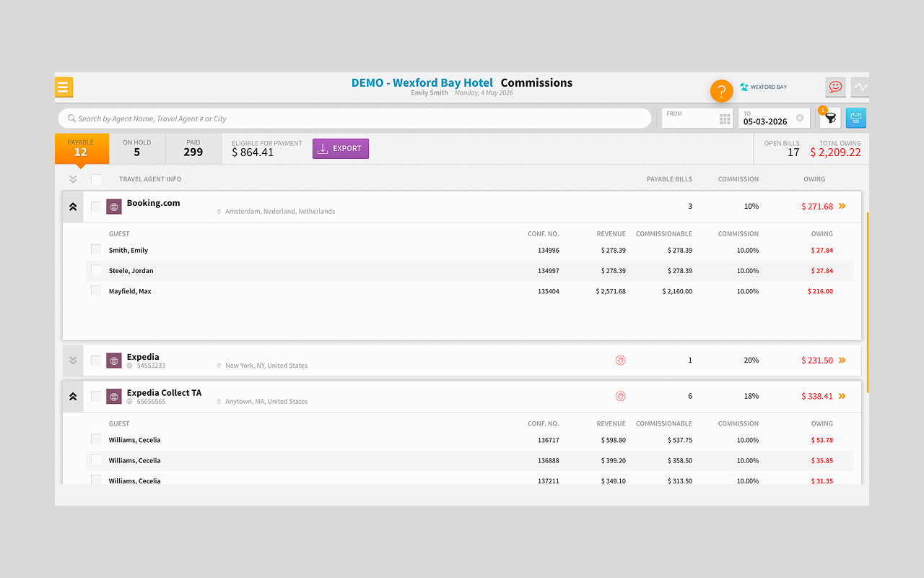Open the From date calendar grid icon

[725, 119]
